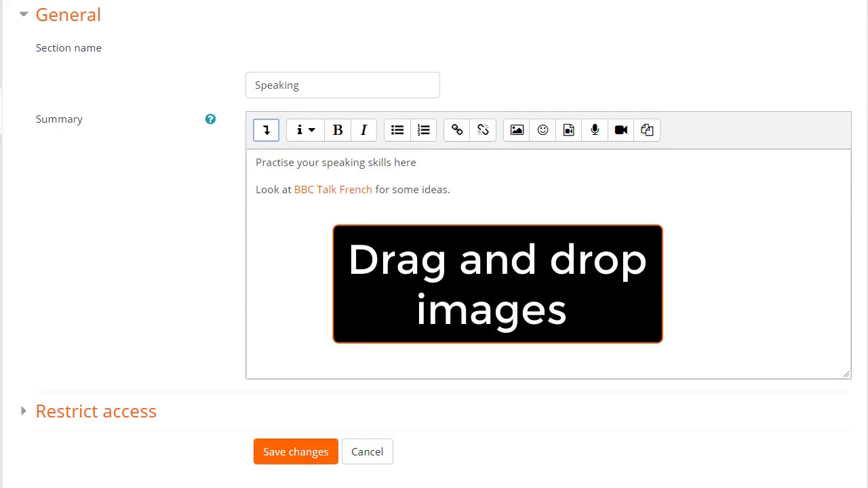Insert an ordered numbered list
This screenshot has width=868, height=488.
[x=423, y=130]
